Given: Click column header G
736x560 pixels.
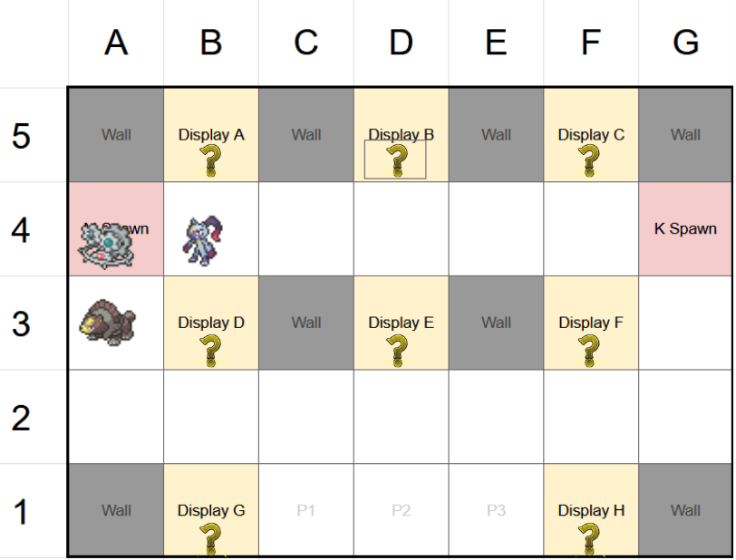Looking at the screenshot, I should click(x=685, y=43).
